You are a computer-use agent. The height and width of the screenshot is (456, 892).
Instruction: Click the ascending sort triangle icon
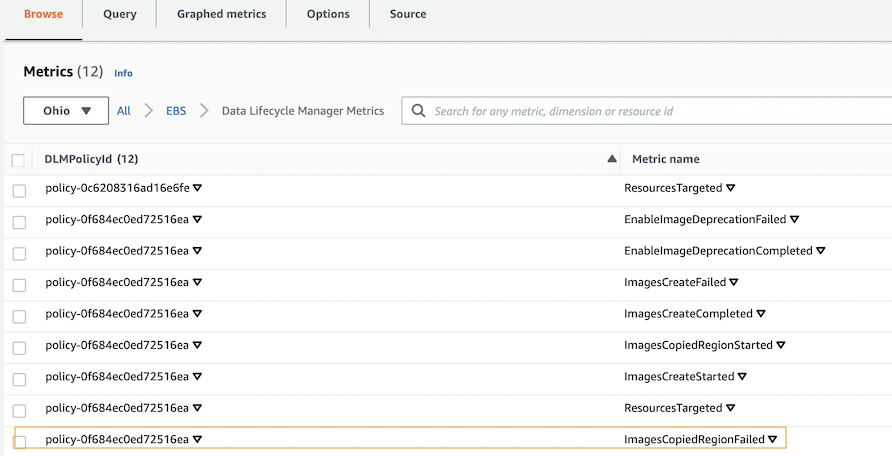(x=612, y=159)
